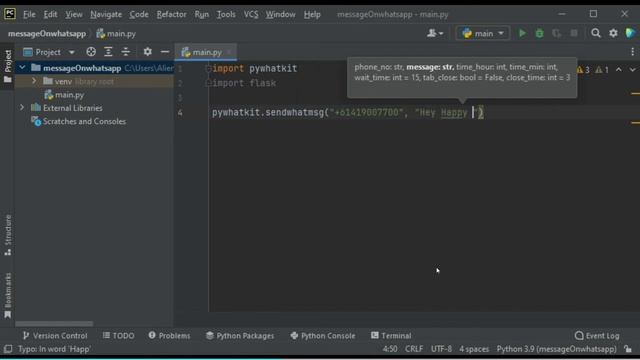Open the Python Packages tool window
The width and height of the screenshot is (640, 360).
tap(240, 336)
